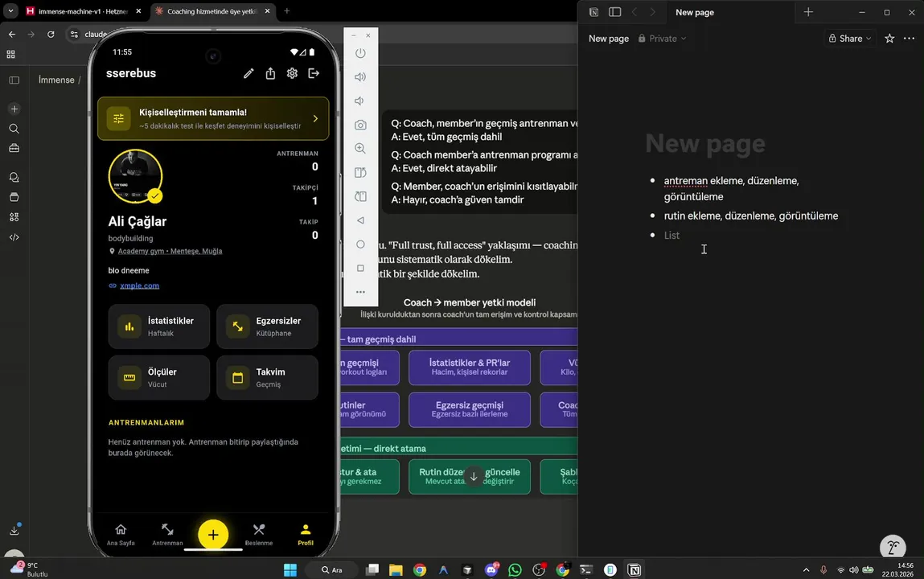Click emulator camera screenshot icon
This screenshot has width=924, height=579.
tap(360, 125)
